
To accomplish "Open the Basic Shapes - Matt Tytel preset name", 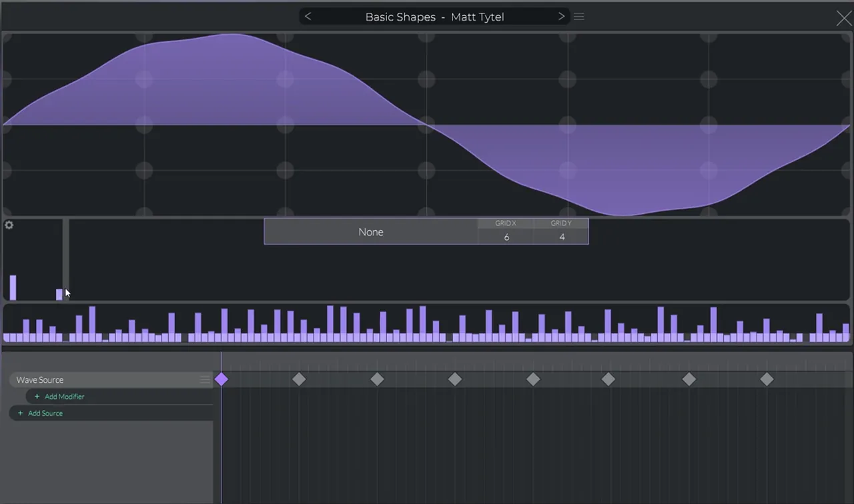I will tap(434, 17).
